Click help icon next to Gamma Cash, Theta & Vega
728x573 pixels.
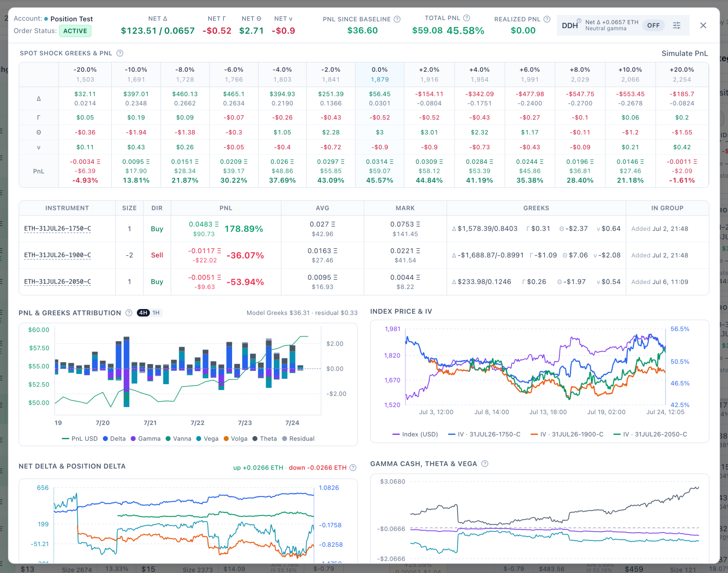tap(485, 464)
